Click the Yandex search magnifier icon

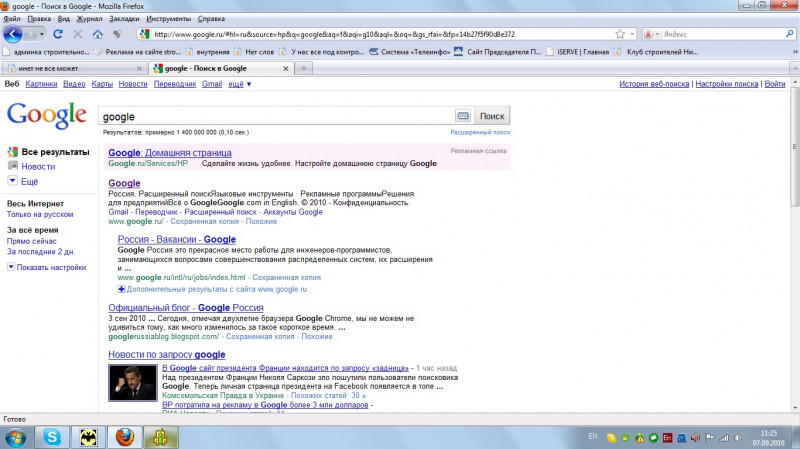pyautogui.click(x=790, y=34)
